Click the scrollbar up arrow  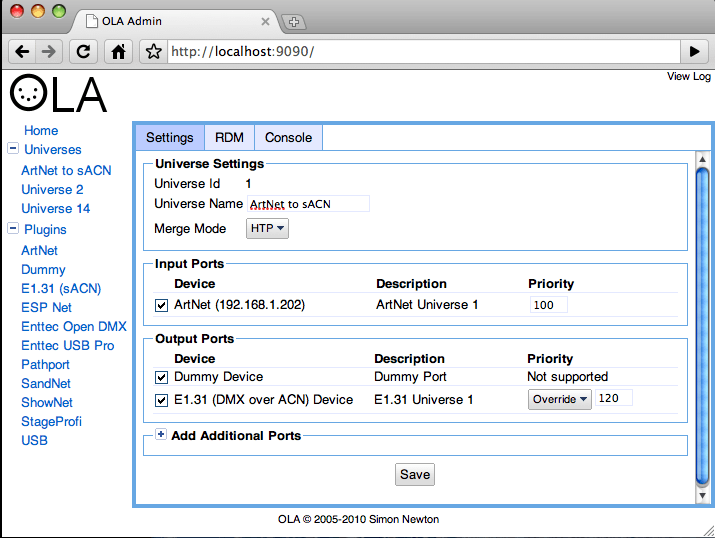pos(702,159)
